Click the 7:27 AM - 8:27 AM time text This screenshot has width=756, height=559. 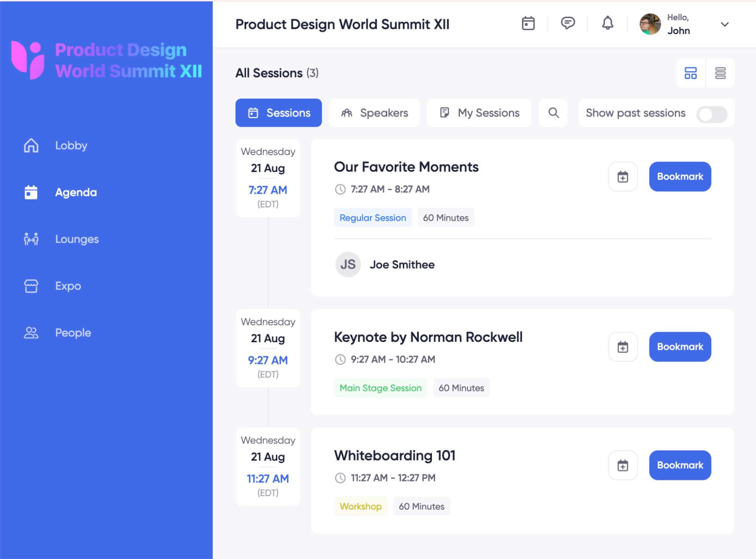[390, 189]
